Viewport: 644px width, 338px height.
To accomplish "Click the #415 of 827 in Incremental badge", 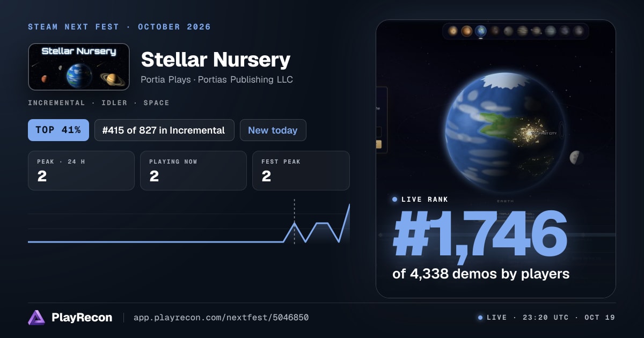I will (164, 130).
